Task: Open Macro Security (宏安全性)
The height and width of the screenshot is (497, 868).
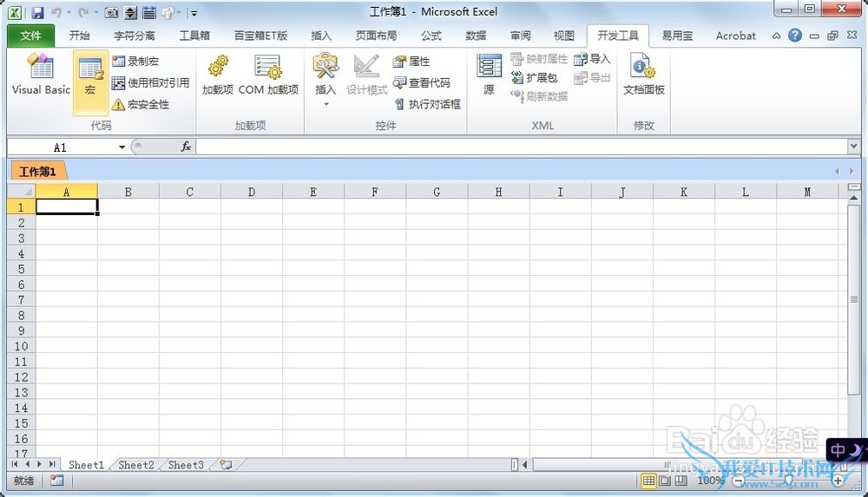Action: (x=141, y=104)
